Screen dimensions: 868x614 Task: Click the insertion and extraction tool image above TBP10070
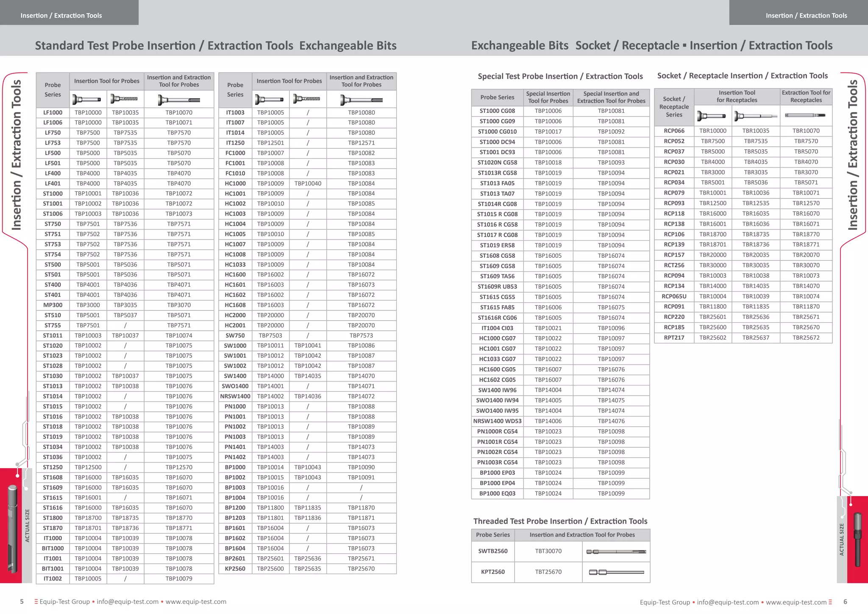point(179,100)
